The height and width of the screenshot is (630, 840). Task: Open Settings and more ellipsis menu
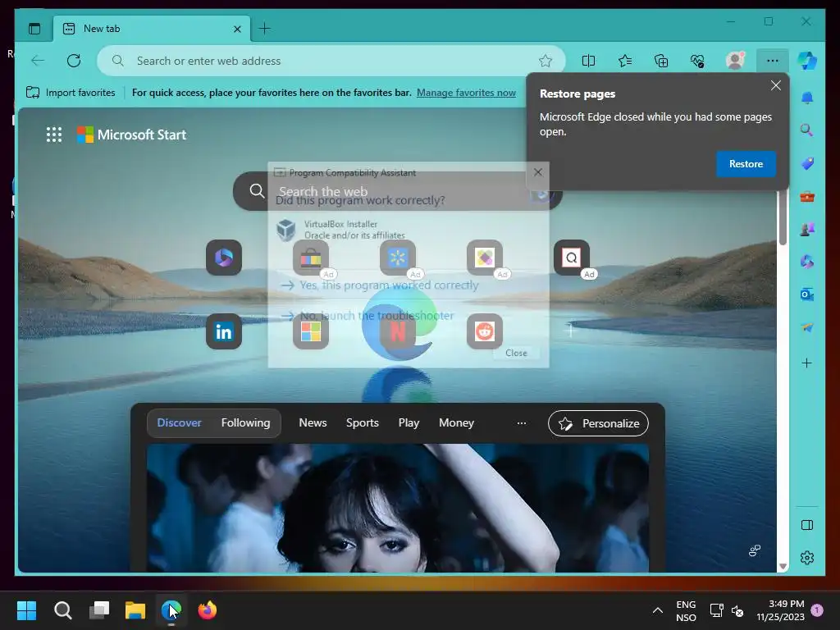(x=773, y=61)
